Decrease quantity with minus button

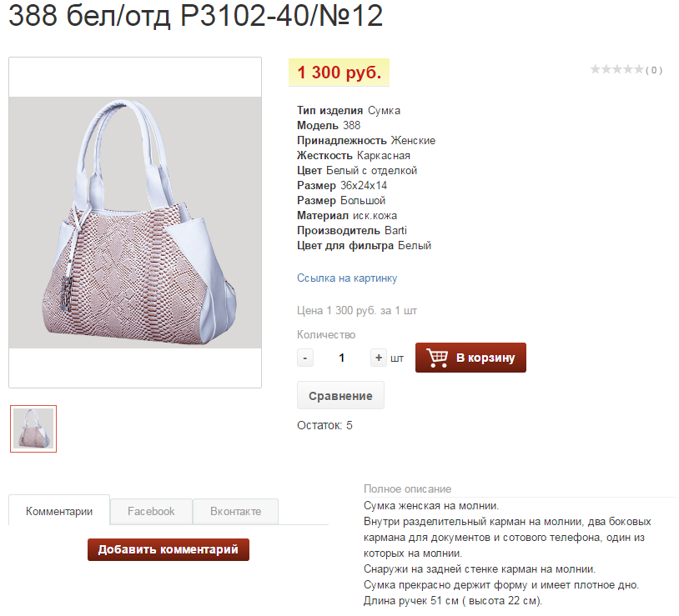click(304, 358)
